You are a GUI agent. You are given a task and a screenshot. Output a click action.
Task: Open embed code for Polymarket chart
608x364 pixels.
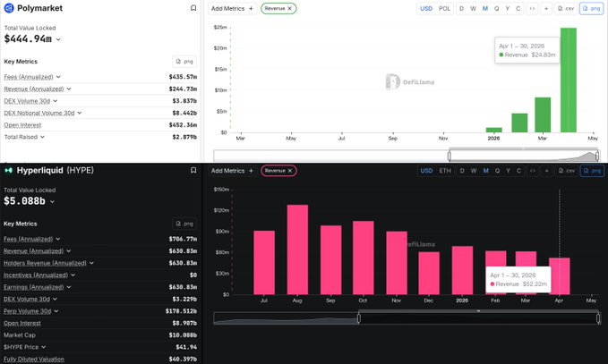[x=532, y=9]
